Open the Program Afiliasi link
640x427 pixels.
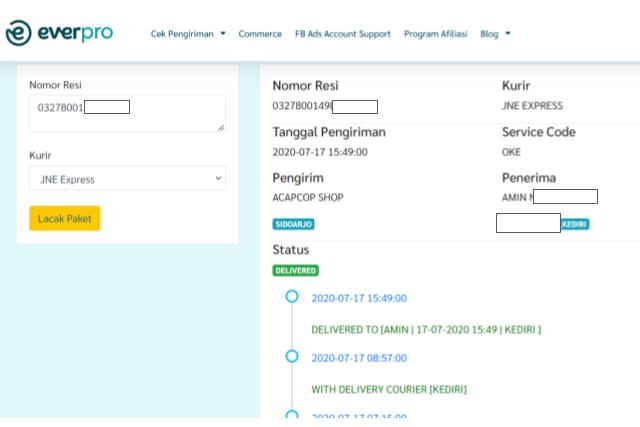click(436, 34)
